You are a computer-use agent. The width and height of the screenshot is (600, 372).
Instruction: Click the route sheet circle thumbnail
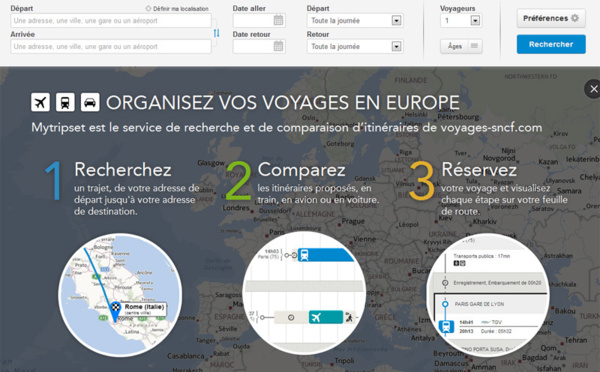click(x=488, y=295)
